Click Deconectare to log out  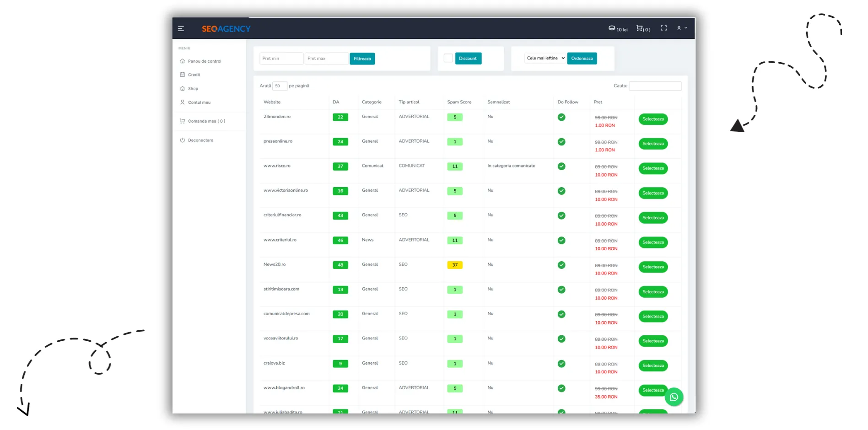pyautogui.click(x=200, y=140)
